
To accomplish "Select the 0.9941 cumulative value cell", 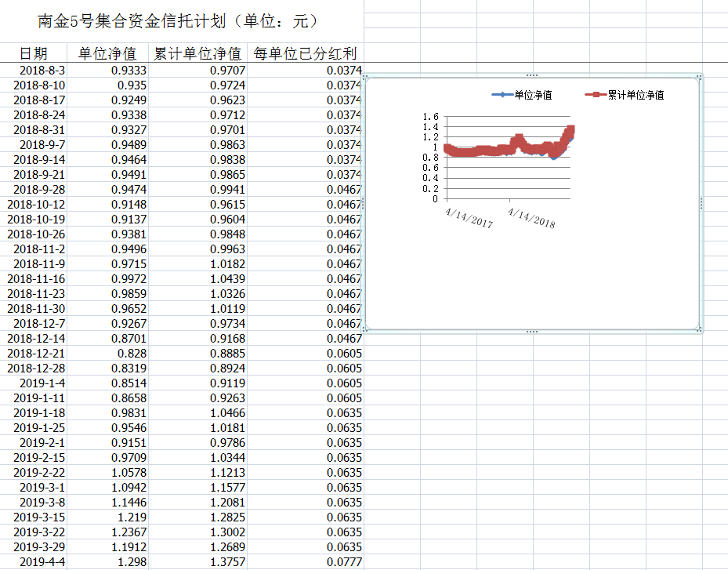I will (x=197, y=189).
